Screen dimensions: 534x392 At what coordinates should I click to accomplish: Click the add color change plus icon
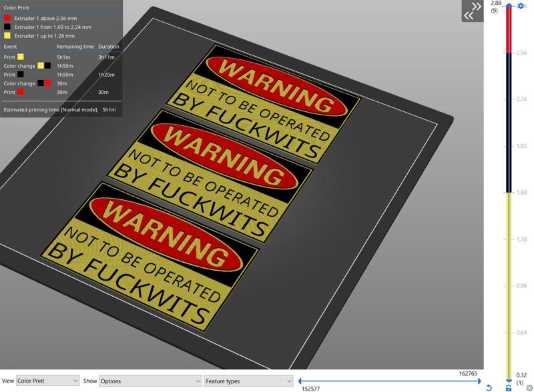(x=520, y=5)
